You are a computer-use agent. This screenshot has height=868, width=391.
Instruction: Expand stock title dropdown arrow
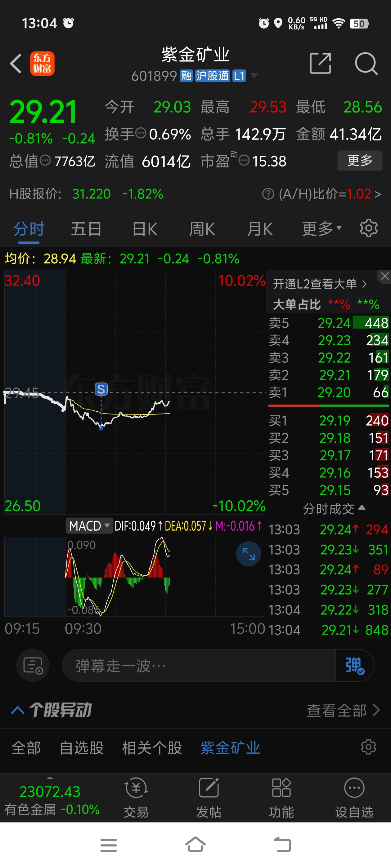(254, 75)
